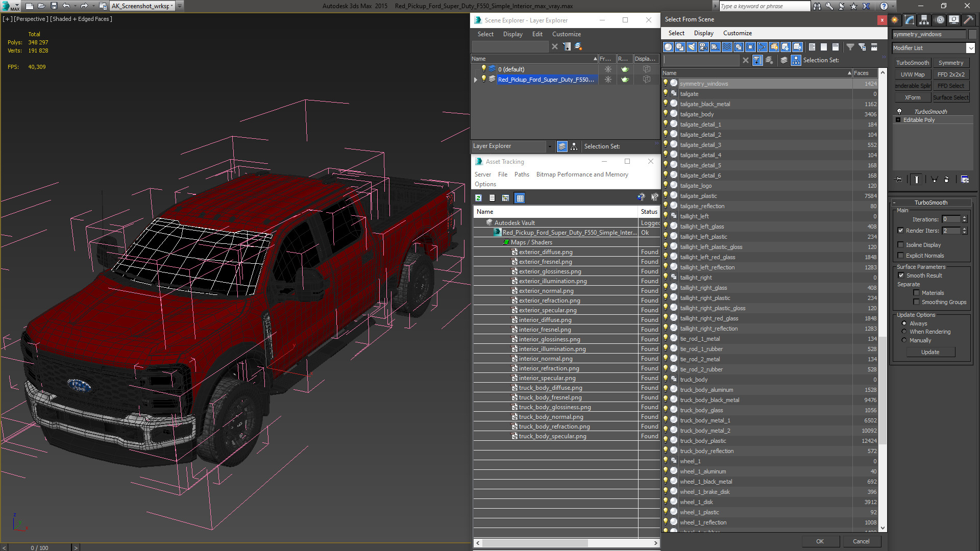This screenshot has height=551, width=980.
Task: Enable Explicit Normals checkbox
Action: pyautogui.click(x=900, y=256)
